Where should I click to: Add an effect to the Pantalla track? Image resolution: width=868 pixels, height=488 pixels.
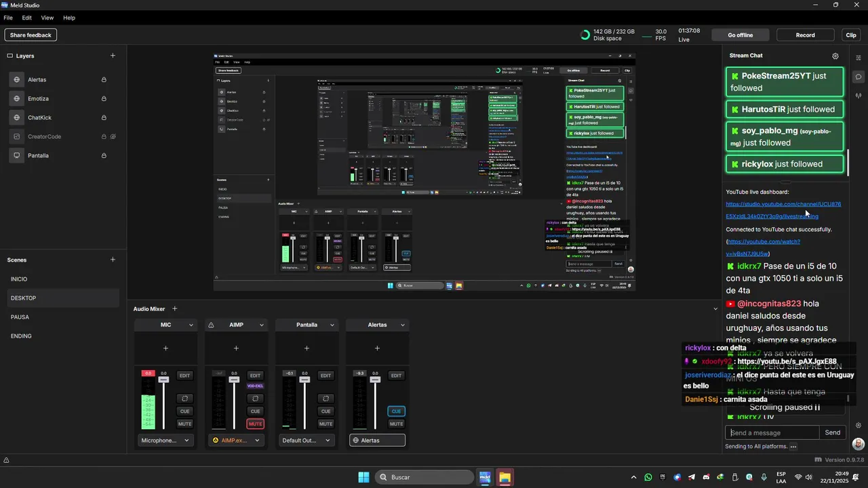[x=307, y=348]
